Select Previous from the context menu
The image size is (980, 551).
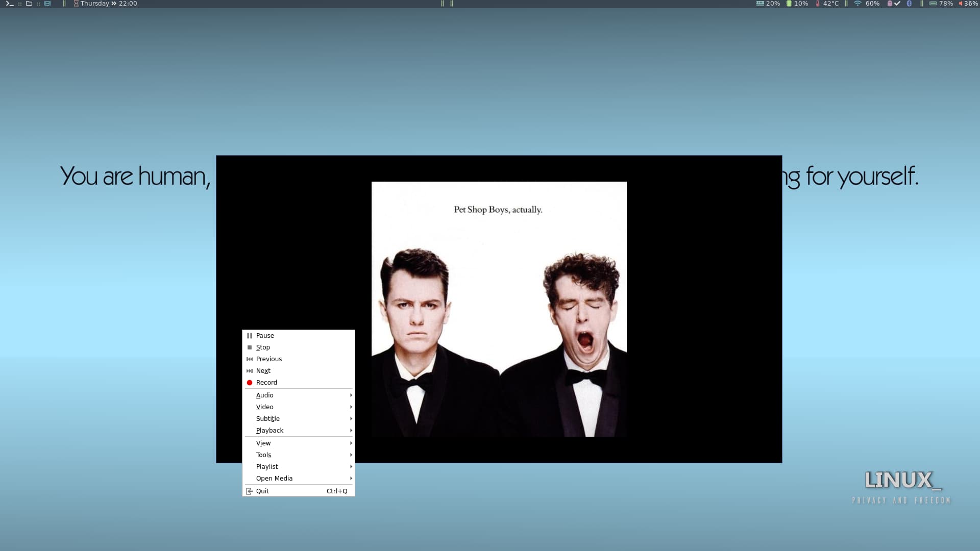click(x=299, y=359)
